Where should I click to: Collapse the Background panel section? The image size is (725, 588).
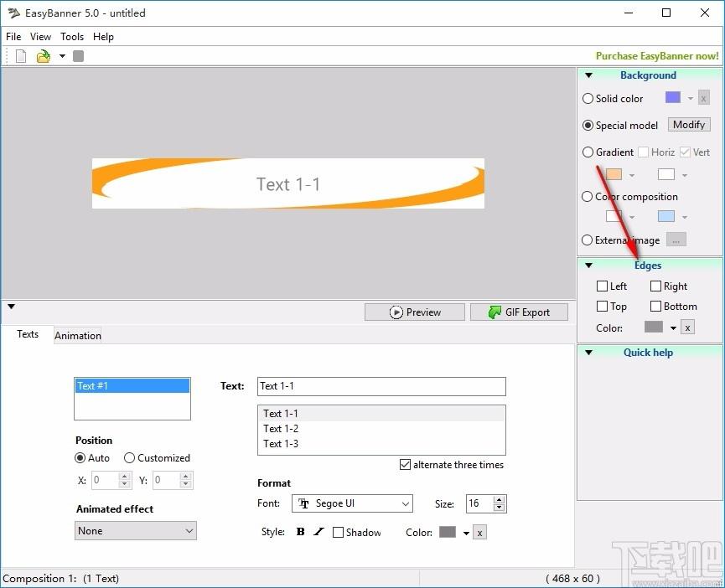[x=588, y=75]
